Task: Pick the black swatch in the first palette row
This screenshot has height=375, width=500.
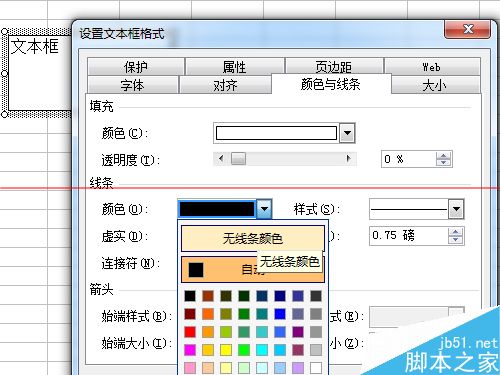Action: tap(190, 296)
